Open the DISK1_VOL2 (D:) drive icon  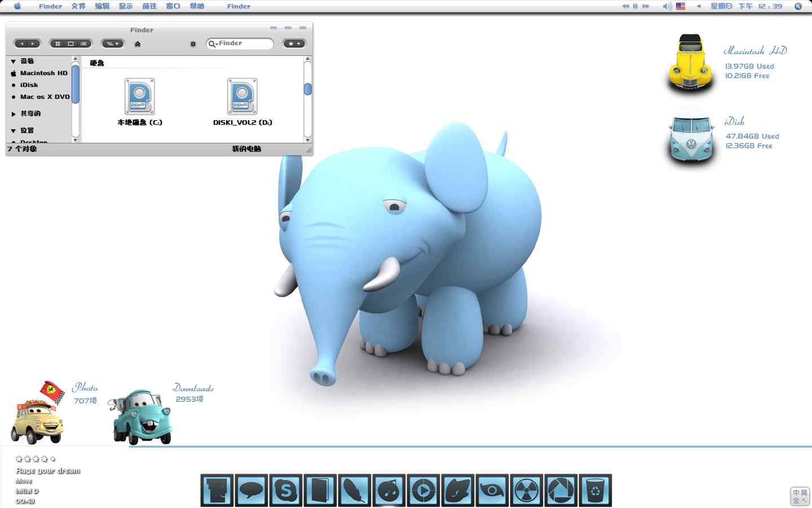coord(242,97)
